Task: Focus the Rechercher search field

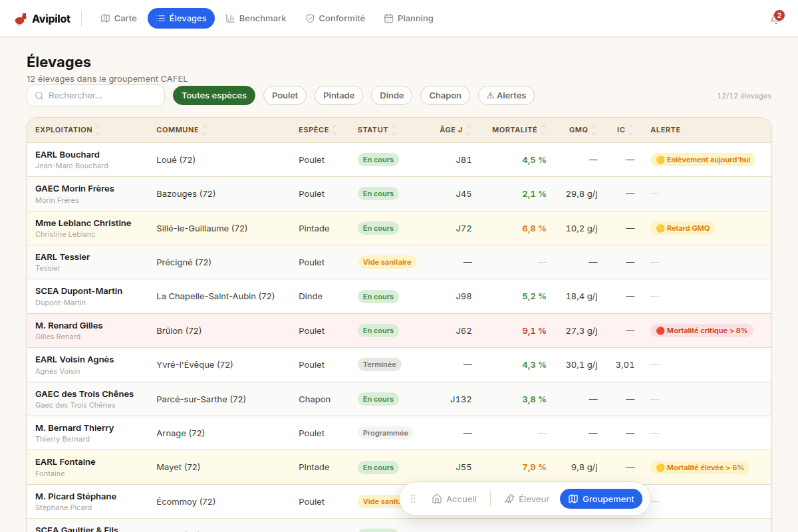Action: coord(96,96)
